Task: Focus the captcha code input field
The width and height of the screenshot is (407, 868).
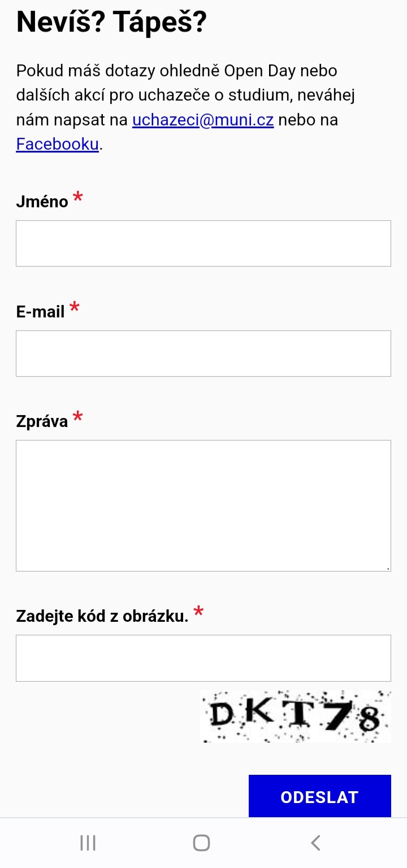Action: pyautogui.click(x=203, y=658)
